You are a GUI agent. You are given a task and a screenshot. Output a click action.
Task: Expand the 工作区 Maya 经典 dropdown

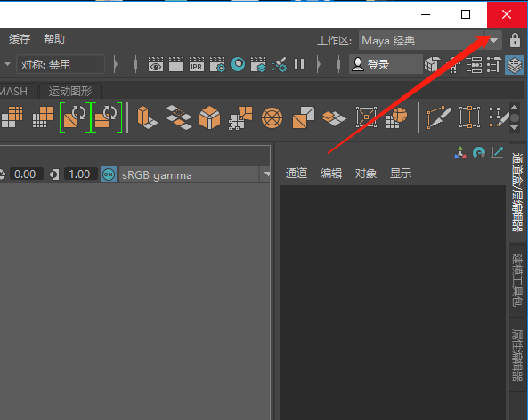click(x=430, y=40)
